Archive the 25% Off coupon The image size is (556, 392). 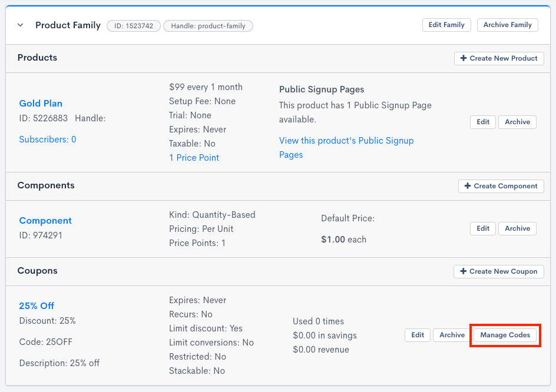pos(451,335)
